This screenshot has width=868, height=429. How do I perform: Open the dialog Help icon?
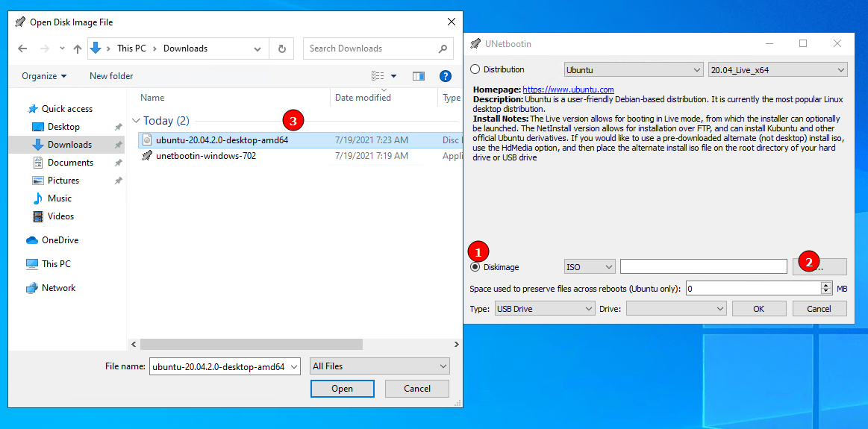[x=445, y=76]
